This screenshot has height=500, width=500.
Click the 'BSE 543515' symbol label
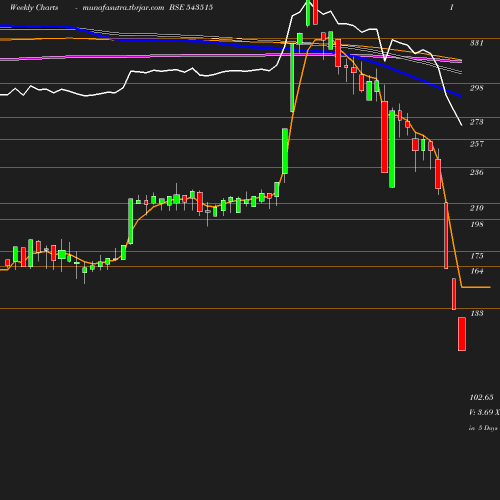coord(191,8)
